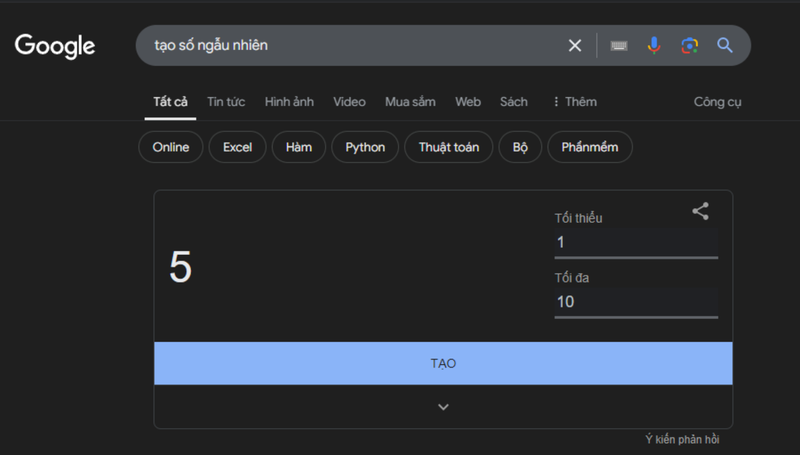Switch to the Tin tức tab

click(x=226, y=102)
